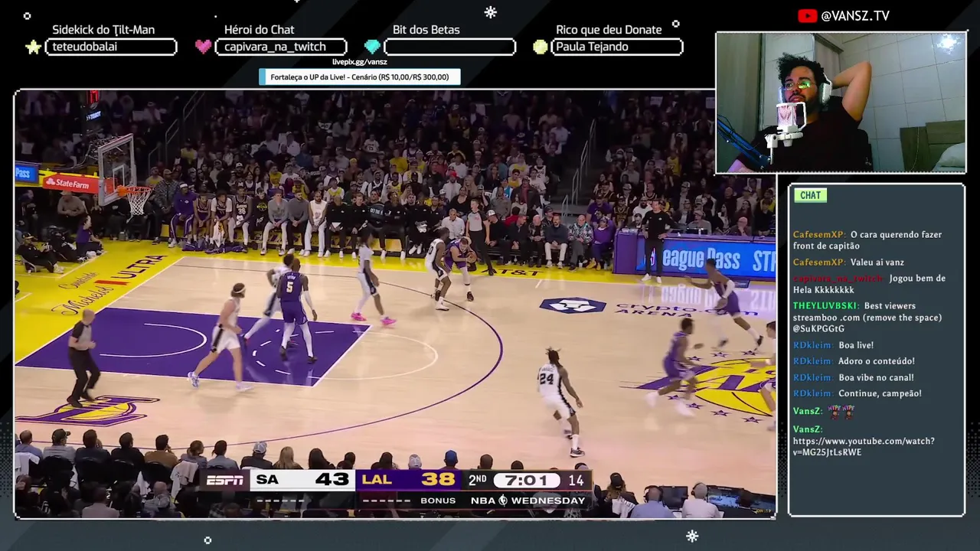Select the Paula Tejando name box
This screenshot has width=980, height=551.
tap(617, 47)
